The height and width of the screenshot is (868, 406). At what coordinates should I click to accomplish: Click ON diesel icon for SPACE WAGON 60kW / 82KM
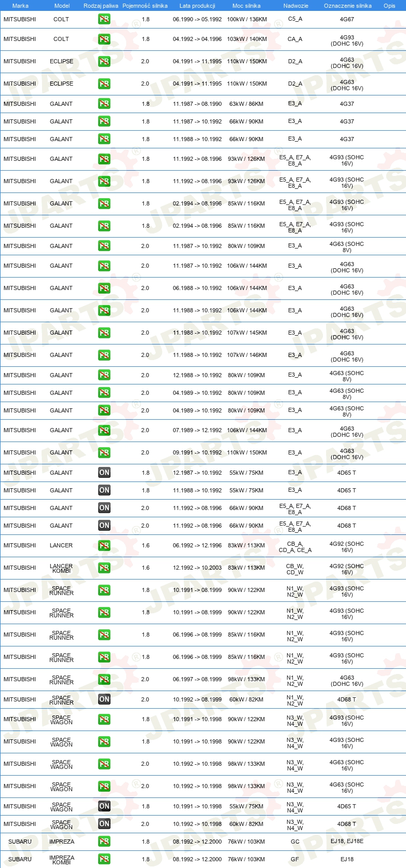104,824
